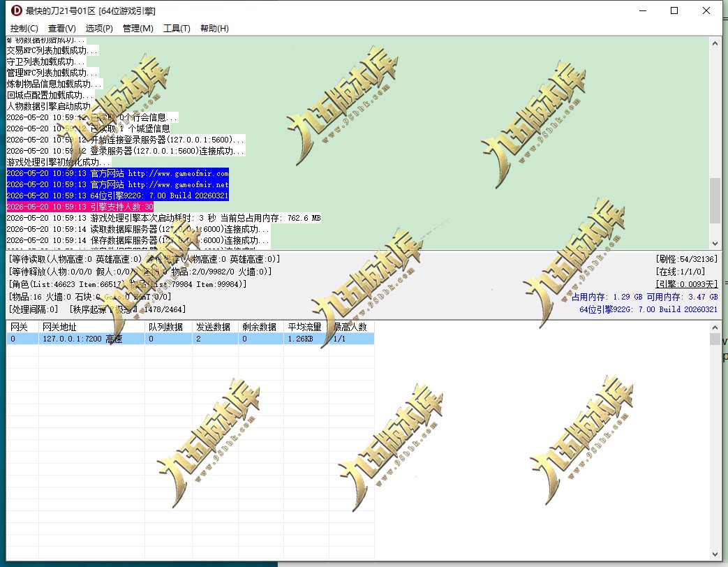The height and width of the screenshot is (567, 728).
Task: Click status text 处理间隔:0
Action: point(34,309)
